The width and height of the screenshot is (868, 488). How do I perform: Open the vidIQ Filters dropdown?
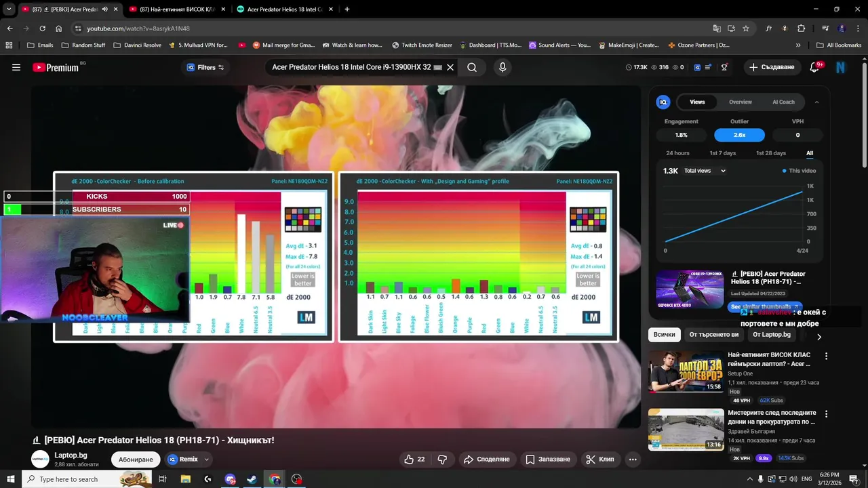click(205, 67)
